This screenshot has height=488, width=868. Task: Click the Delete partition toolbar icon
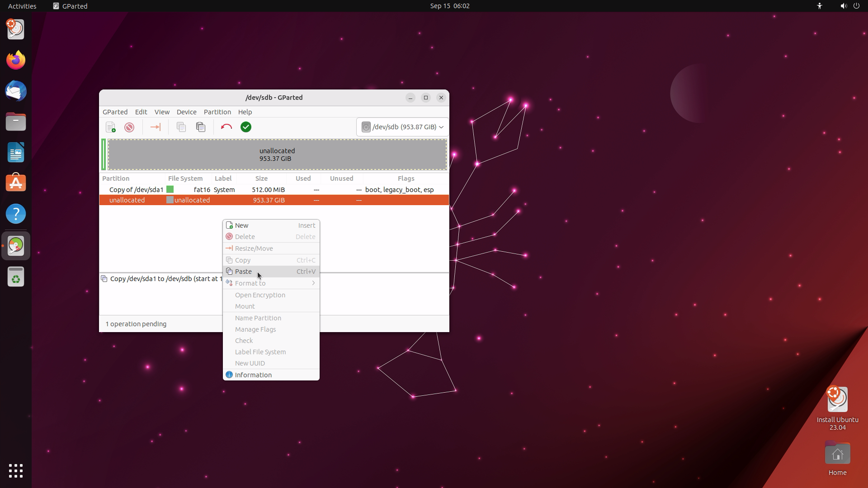pos(129,127)
